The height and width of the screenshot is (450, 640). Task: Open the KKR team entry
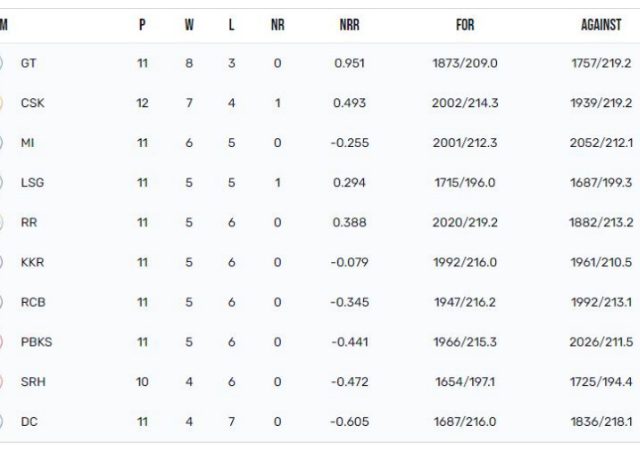[32, 262]
